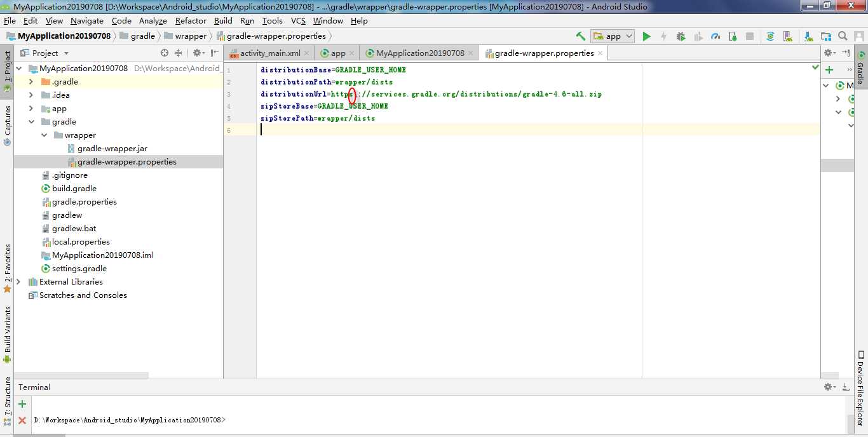Click the Search Everywhere magnifier icon
Image resolution: width=868 pixels, height=437 pixels.
coord(843,36)
